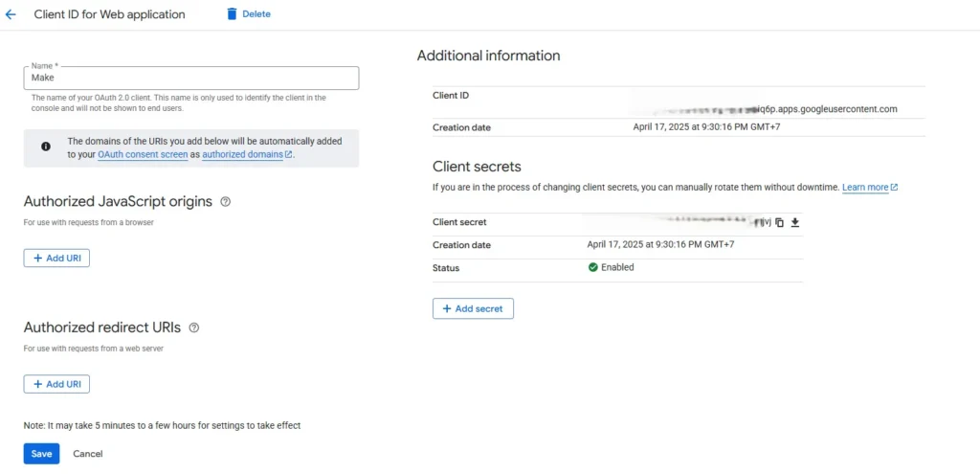Open help for Authorized JavaScript origins
The image size is (980, 474).
pos(225,202)
